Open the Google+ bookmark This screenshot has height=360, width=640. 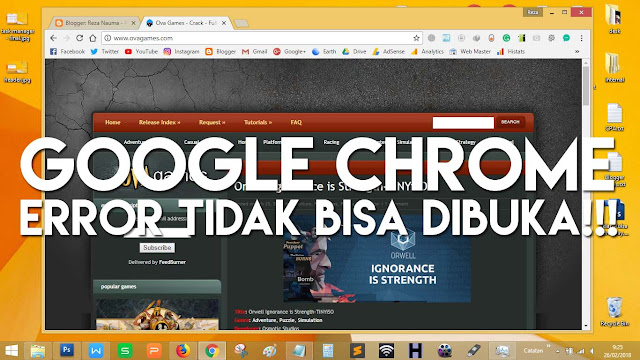[x=289, y=51]
